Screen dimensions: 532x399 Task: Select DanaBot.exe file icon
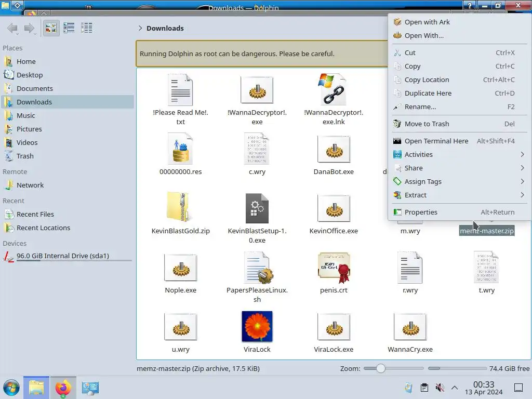[x=334, y=149]
